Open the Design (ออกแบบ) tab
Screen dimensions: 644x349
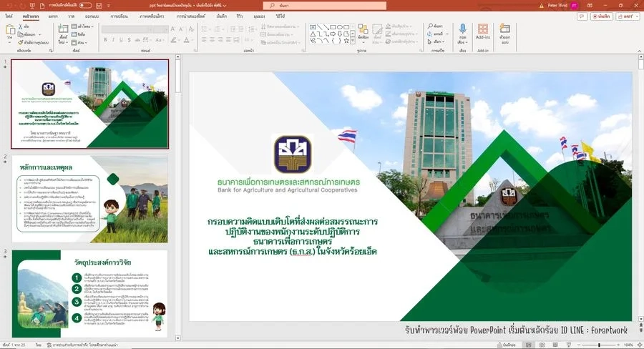click(x=92, y=16)
